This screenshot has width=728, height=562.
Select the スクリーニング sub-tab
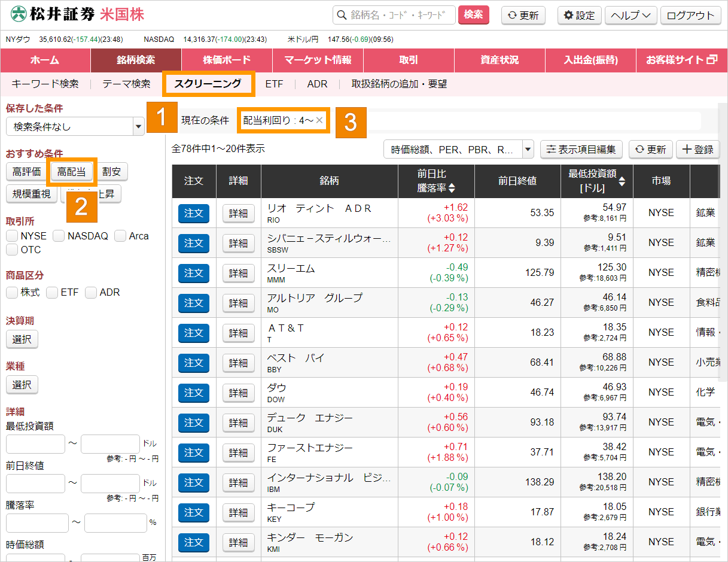(208, 84)
